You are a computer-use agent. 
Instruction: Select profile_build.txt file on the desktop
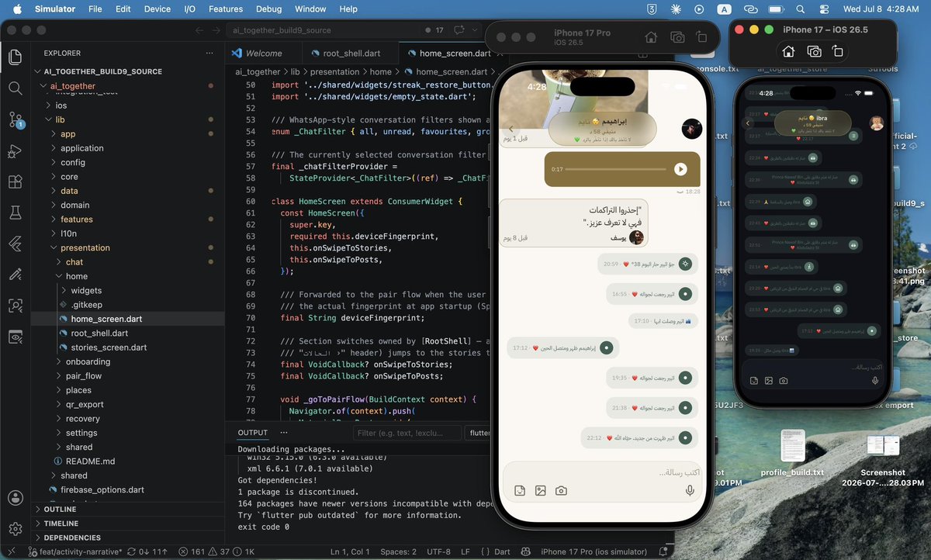[791, 454]
